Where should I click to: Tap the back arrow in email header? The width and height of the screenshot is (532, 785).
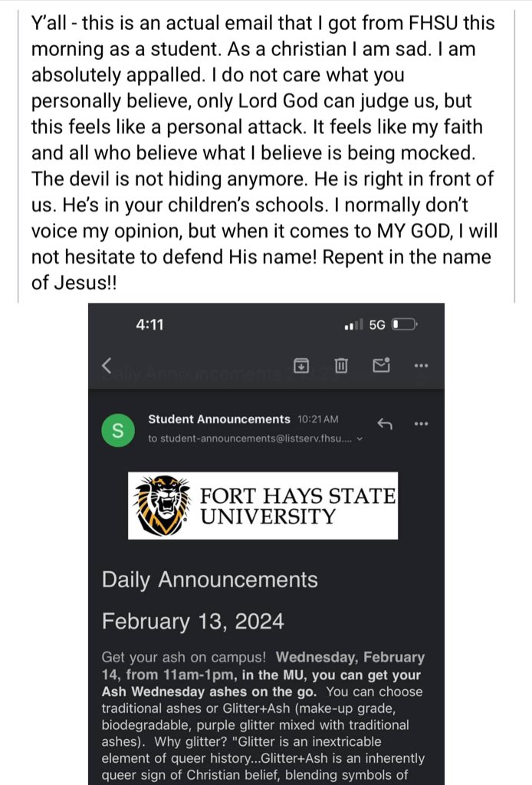point(106,366)
